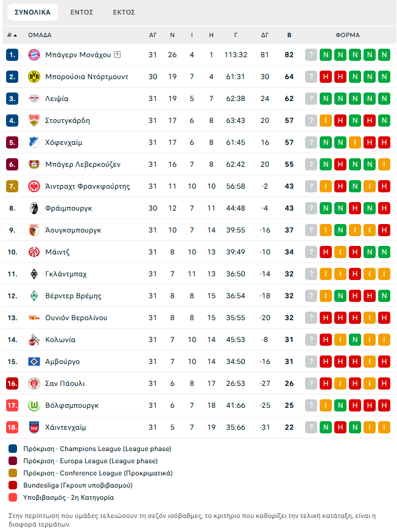Click rank badge 18 for Χάιντενχαϊμ
The image size is (397, 532).
pos(13,427)
